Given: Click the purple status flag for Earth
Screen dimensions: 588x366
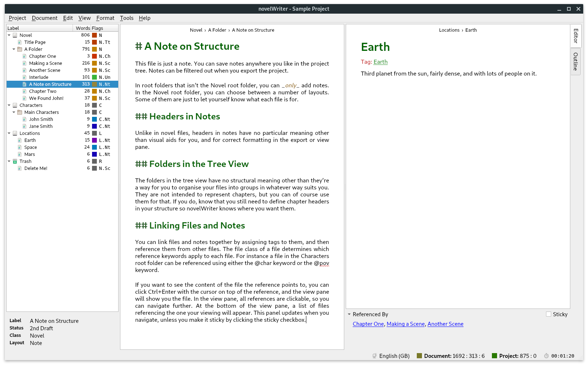Looking at the screenshot, I should [94, 140].
